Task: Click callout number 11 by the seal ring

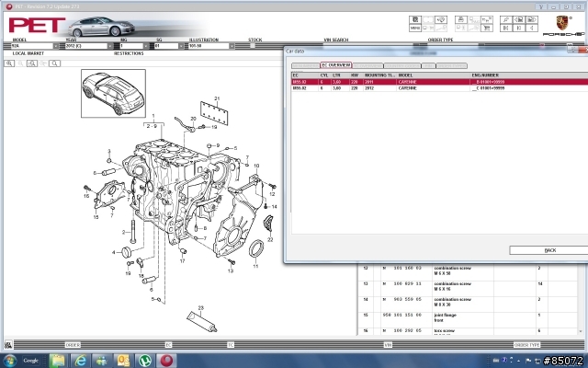Action: click(x=255, y=266)
